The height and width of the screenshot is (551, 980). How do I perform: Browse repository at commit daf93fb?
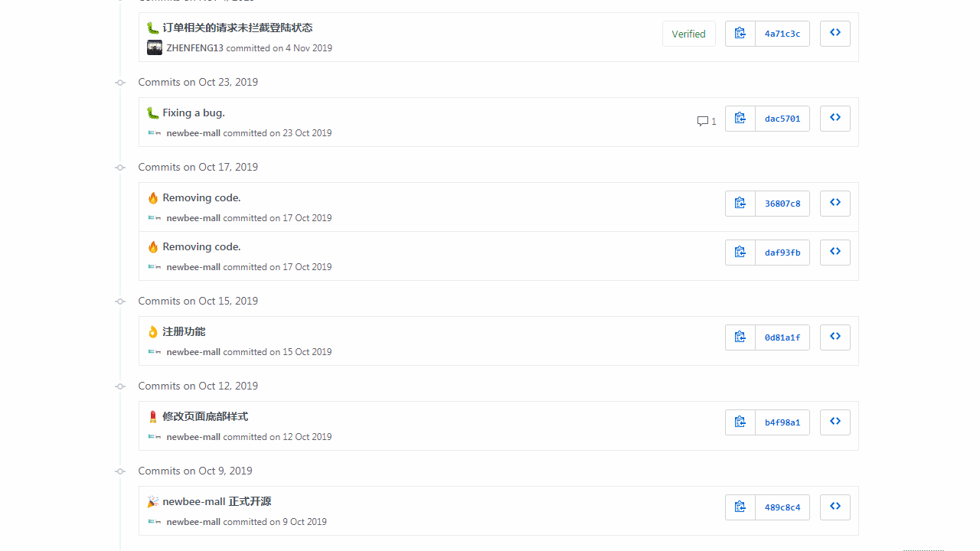[835, 253]
